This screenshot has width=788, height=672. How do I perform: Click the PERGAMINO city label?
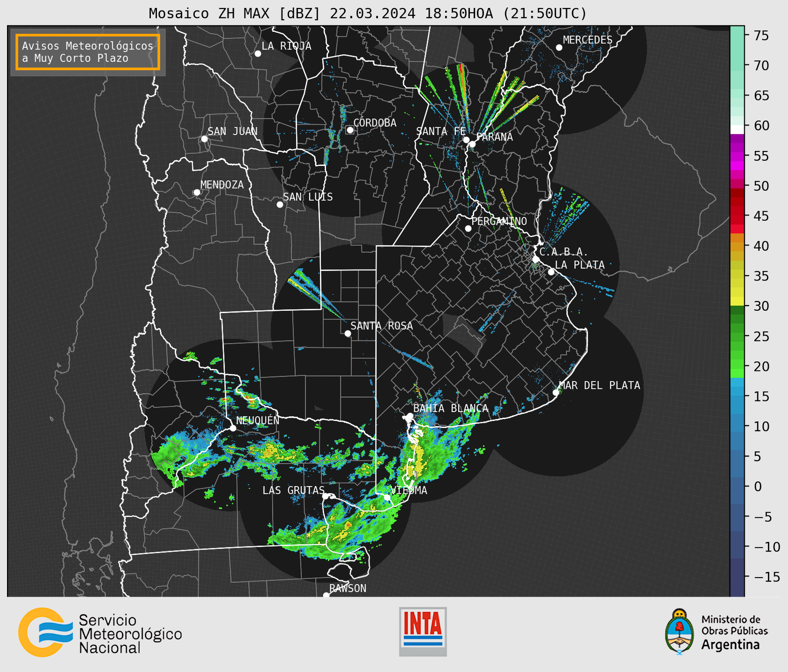pos(499,222)
